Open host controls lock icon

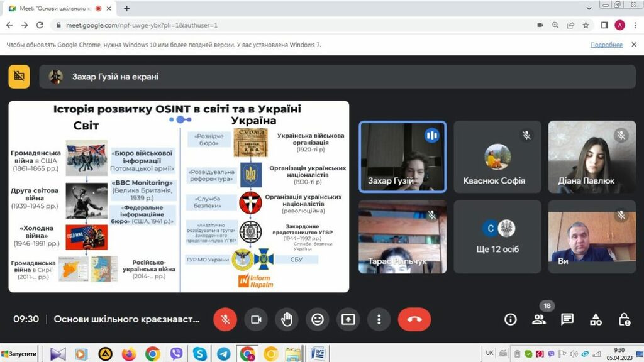pos(624,319)
